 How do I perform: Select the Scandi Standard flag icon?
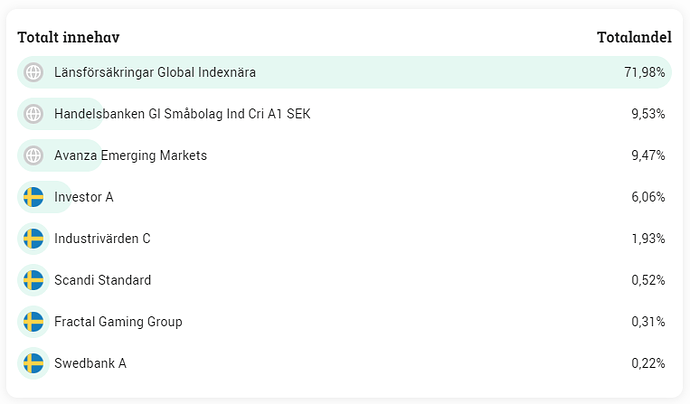(33, 280)
